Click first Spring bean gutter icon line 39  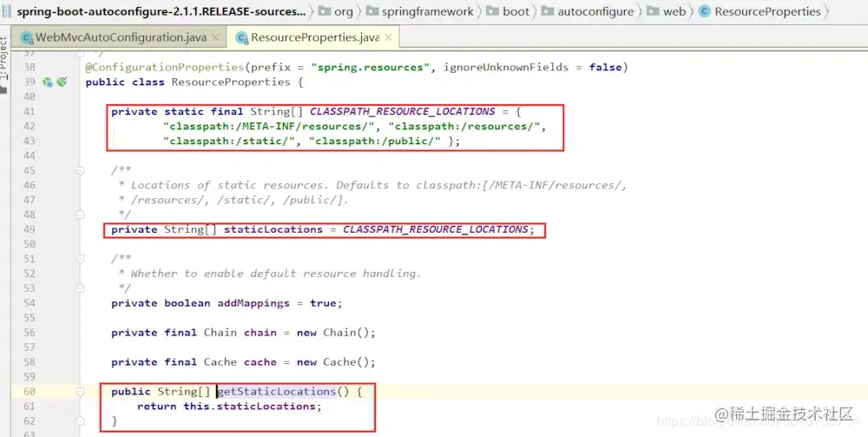[48, 82]
